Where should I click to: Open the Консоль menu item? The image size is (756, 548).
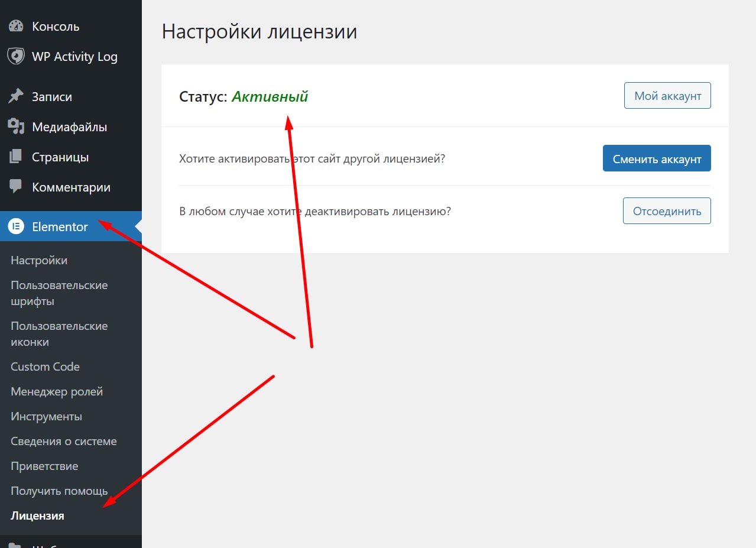tap(71, 27)
